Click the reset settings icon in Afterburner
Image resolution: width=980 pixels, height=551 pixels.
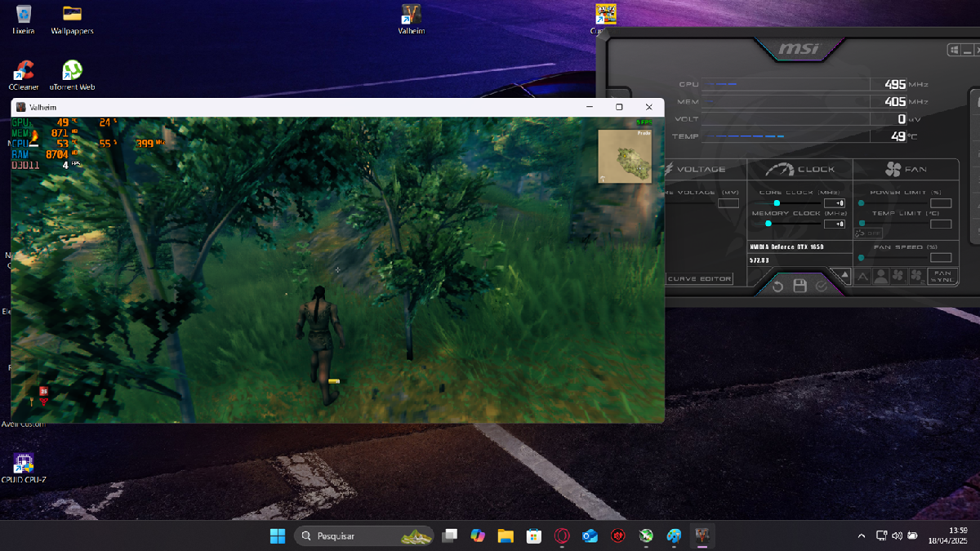(x=778, y=286)
